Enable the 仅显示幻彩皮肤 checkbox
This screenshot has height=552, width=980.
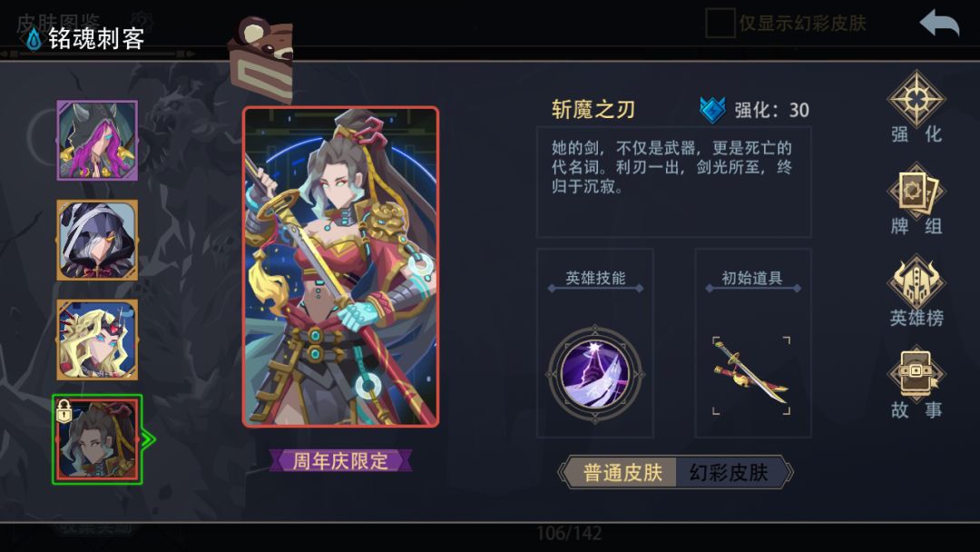click(720, 23)
